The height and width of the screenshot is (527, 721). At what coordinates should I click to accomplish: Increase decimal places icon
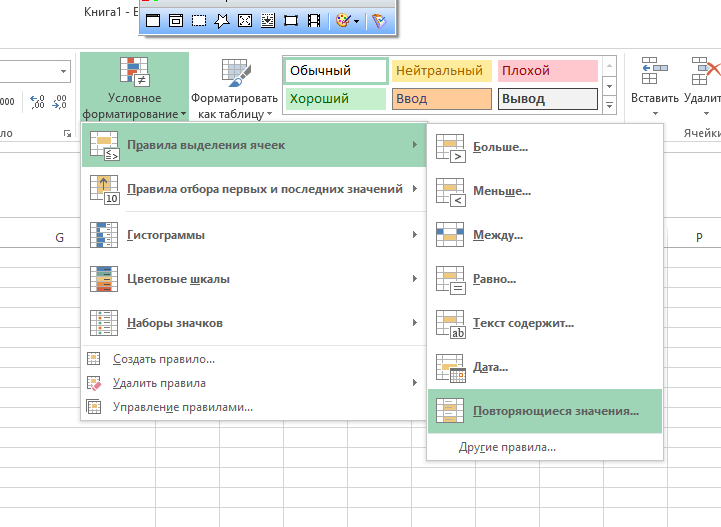[37, 102]
